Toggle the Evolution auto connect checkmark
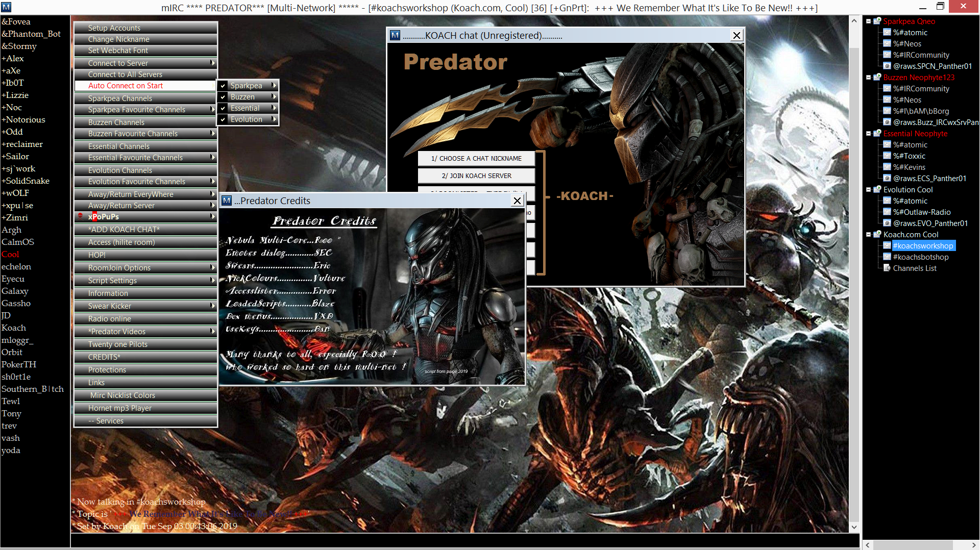This screenshot has height=550, width=980. click(223, 119)
